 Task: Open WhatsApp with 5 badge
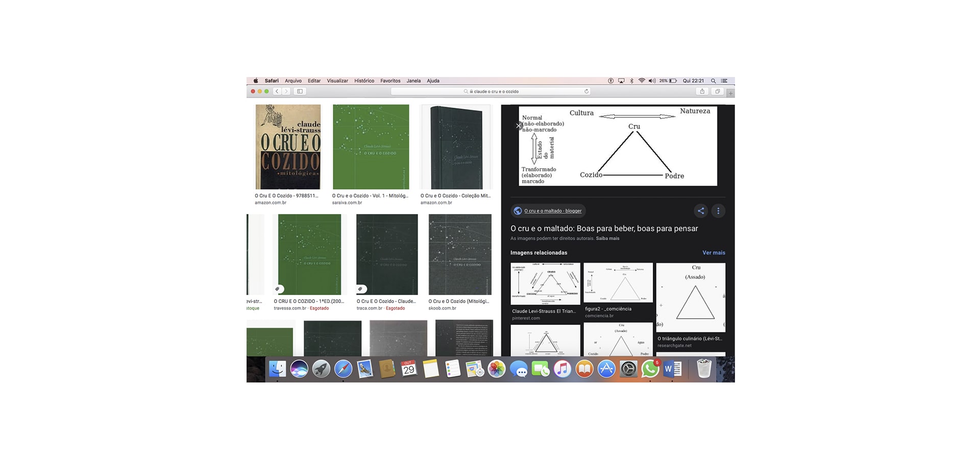coord(650,369)
